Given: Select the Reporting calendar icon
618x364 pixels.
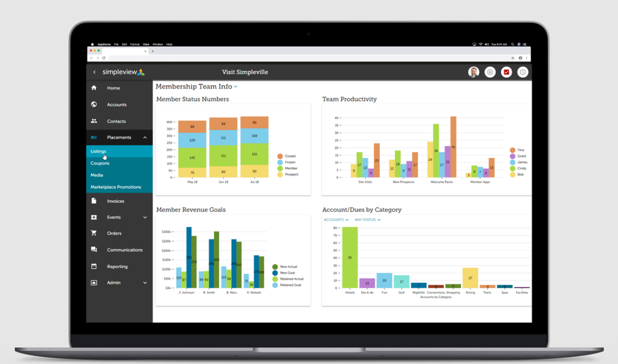Looking at the screenshot, I should point(93,266).
